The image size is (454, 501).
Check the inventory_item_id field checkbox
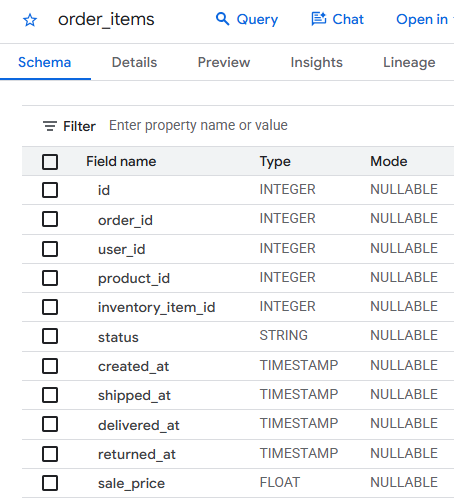tap(50, 307)
